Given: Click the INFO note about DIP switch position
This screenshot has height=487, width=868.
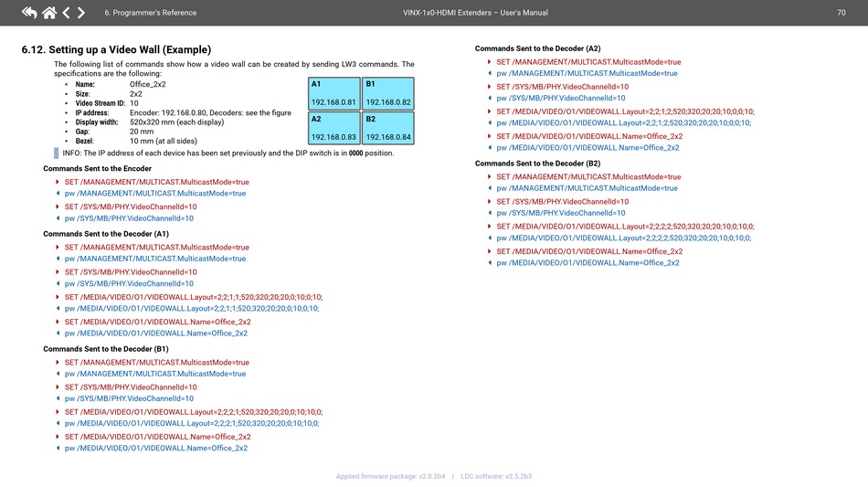Looking at the screenshot, I should click(x=228, y=154).
